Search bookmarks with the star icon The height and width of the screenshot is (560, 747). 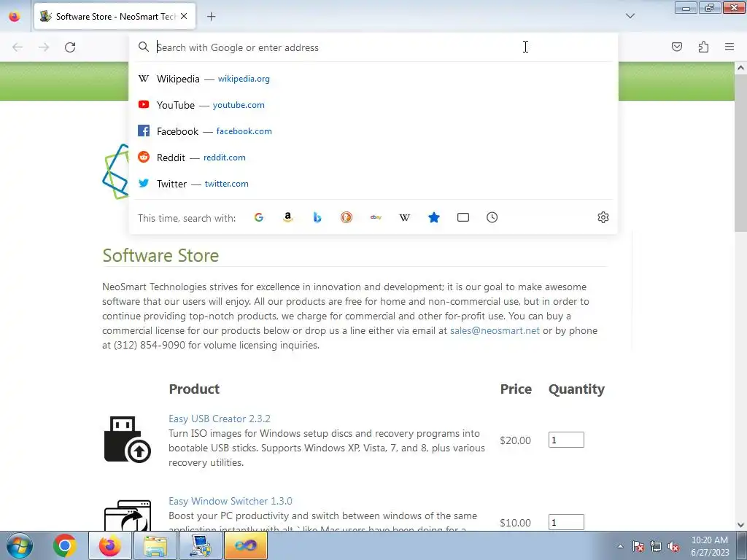[x=433, y=217]
